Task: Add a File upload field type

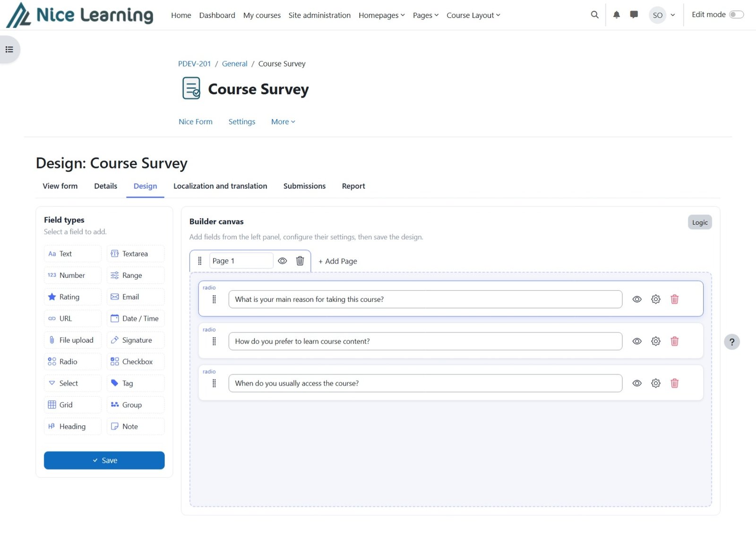Action: click(x=72, y=340)
